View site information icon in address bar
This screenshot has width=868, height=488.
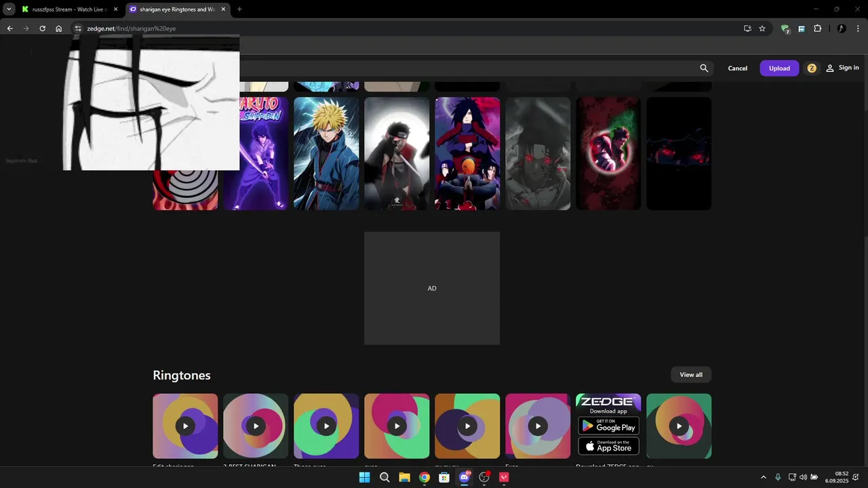(78, 28)
